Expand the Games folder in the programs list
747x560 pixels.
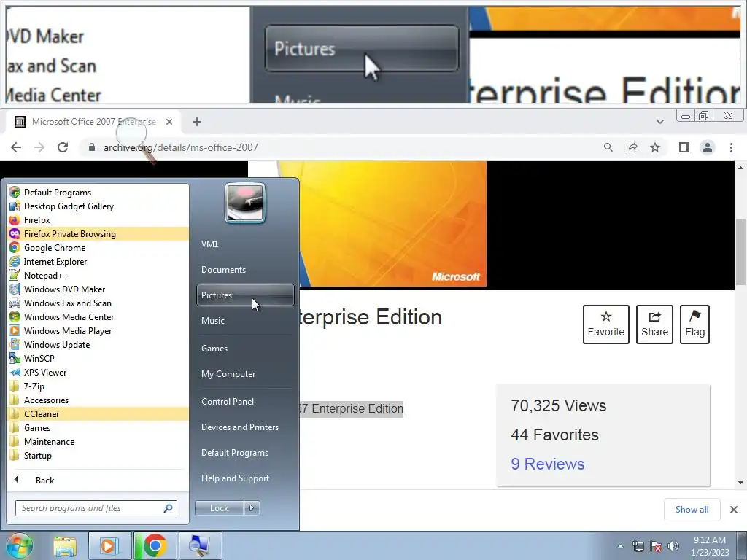(x=98, y=427)
